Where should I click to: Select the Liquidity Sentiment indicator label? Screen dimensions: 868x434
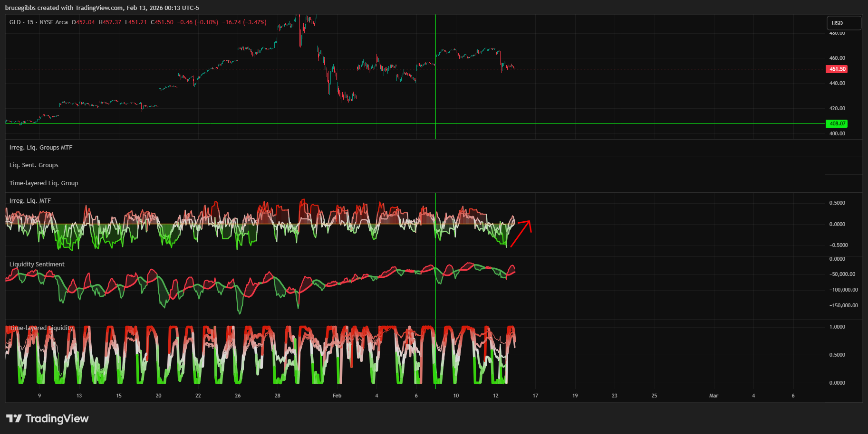click(37, 264)
